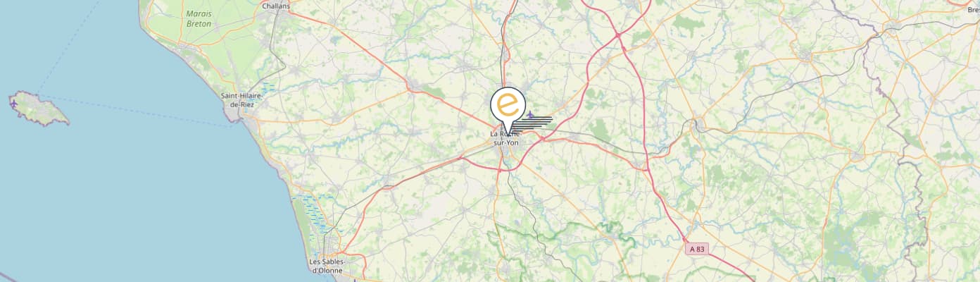Click the Les Sables-d'Olonne town label
Screen dimensions: 980x282
[328, 265]
